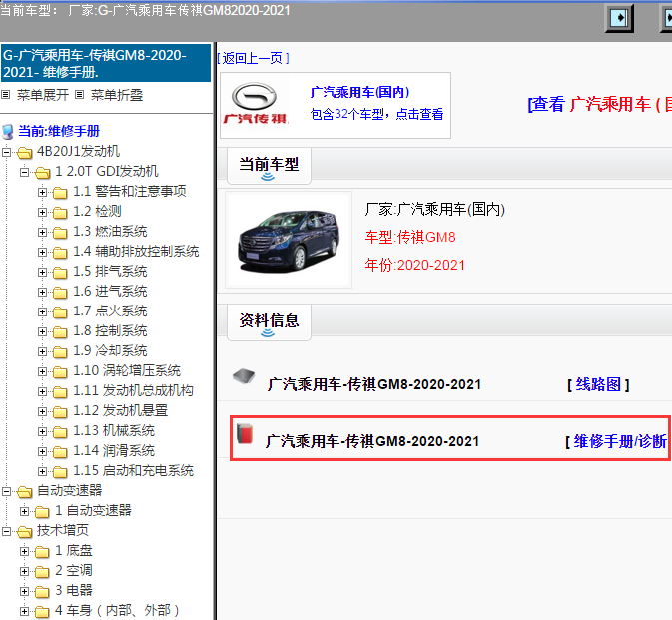This screenshot has width=672, height=620.
Task: Click the 菜单折叠 text link
Action: click(117, 95)
